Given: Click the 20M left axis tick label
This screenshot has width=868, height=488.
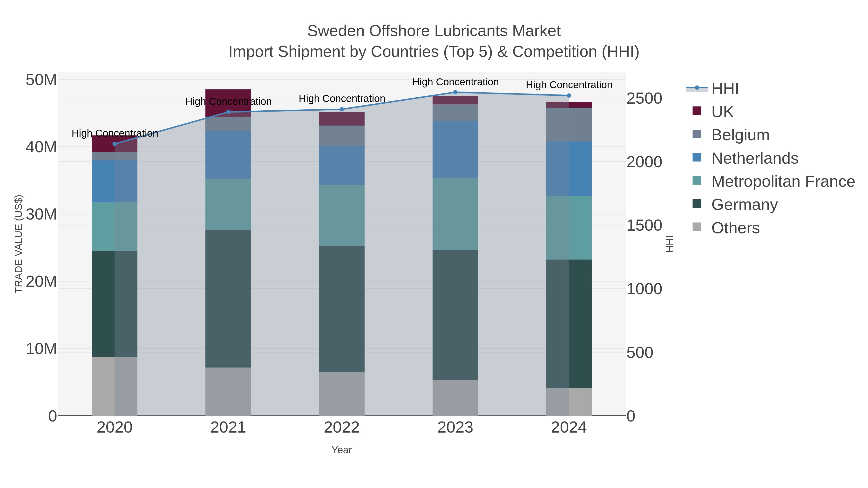Looking at the screenshot, I should pos(41,281).
